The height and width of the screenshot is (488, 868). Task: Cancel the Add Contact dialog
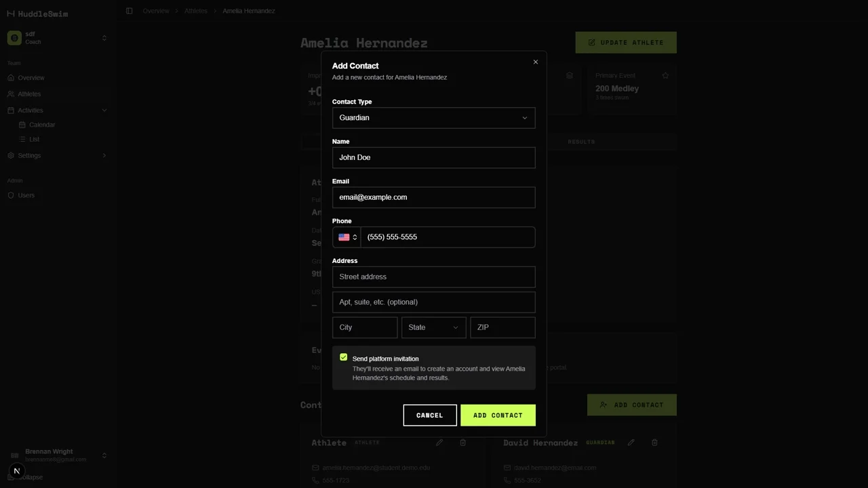tap(429, 415)
